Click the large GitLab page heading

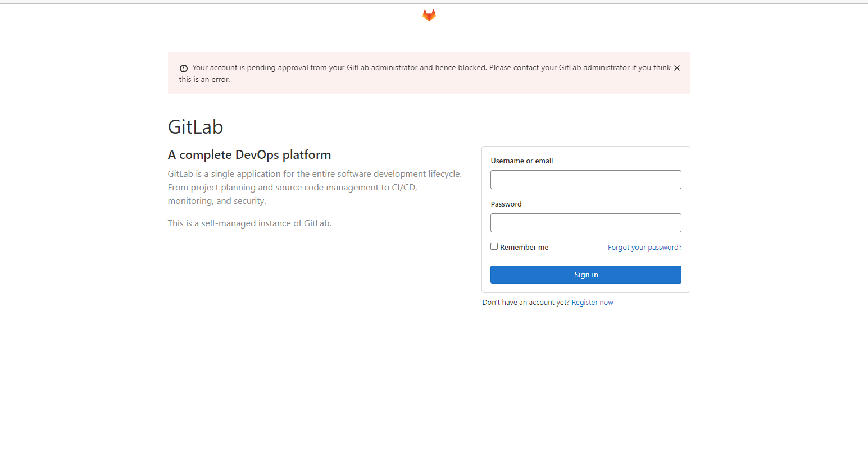tap(196, 127)
